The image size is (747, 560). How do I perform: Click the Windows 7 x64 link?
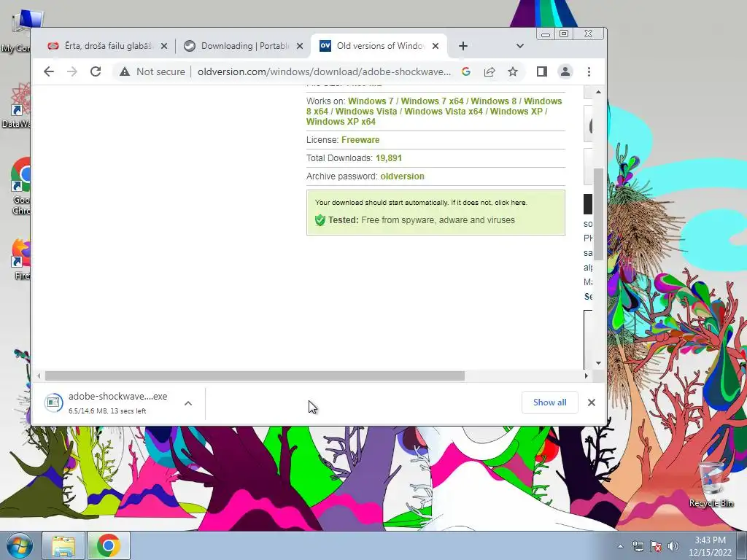point(432,101)
